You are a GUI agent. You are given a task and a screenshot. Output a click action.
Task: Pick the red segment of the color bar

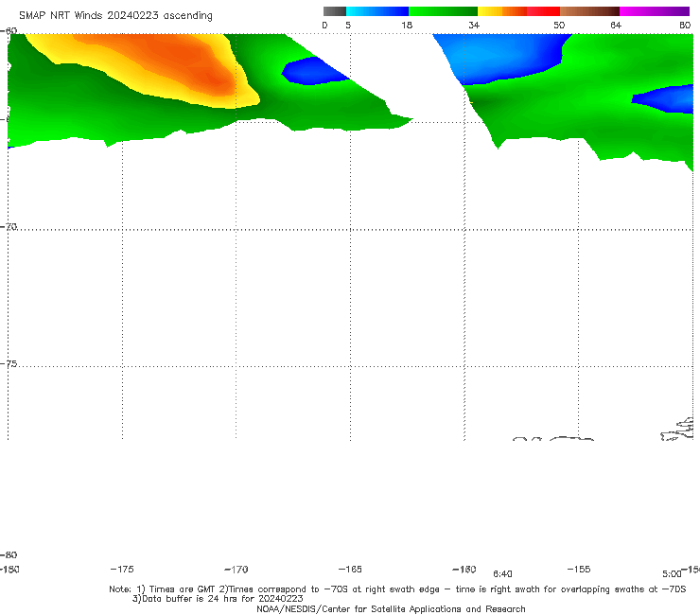(543, 11)
